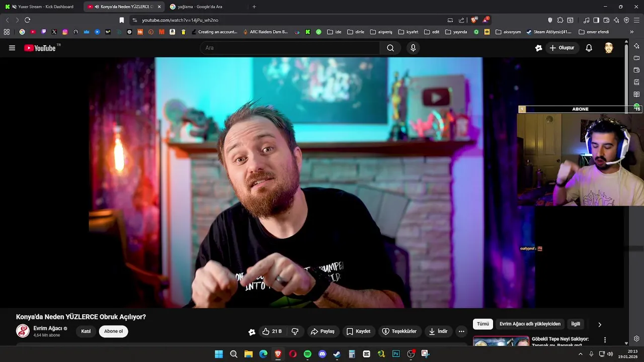The width and height of the screenshot is (644, 362).
Task: Open the share page icon in address bar
Action: pyautogui.click(x=462, y=20)
